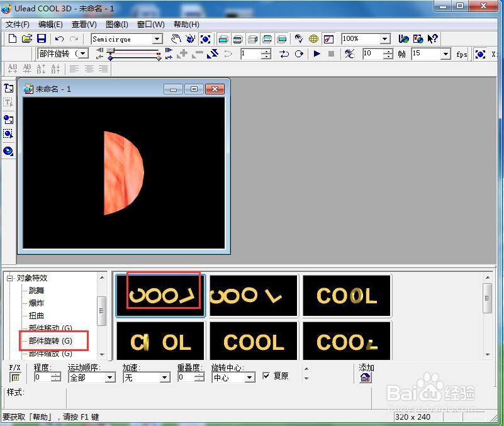This screenshot has height=426, width=504.
Task: Open the 编辑(E) menu
Action: pyautogui.click(x=50, y=25)
